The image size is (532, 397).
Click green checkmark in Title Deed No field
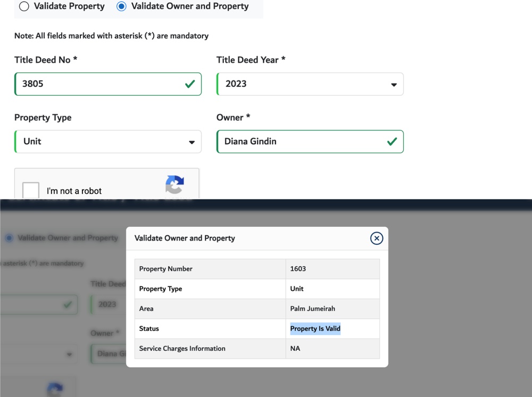(x=189, y=84)
